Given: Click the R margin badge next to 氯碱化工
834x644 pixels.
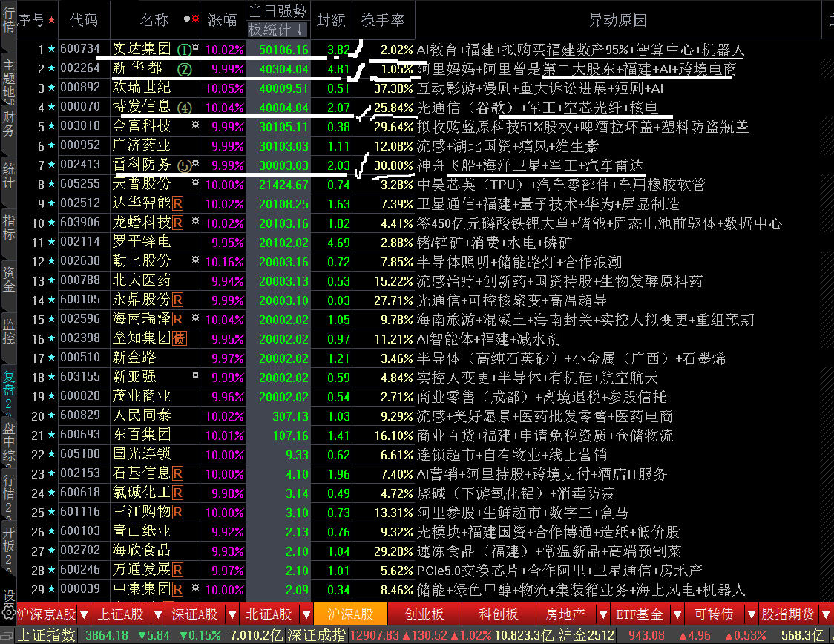Looking at the screenshot, I should (x=177, y=493).
